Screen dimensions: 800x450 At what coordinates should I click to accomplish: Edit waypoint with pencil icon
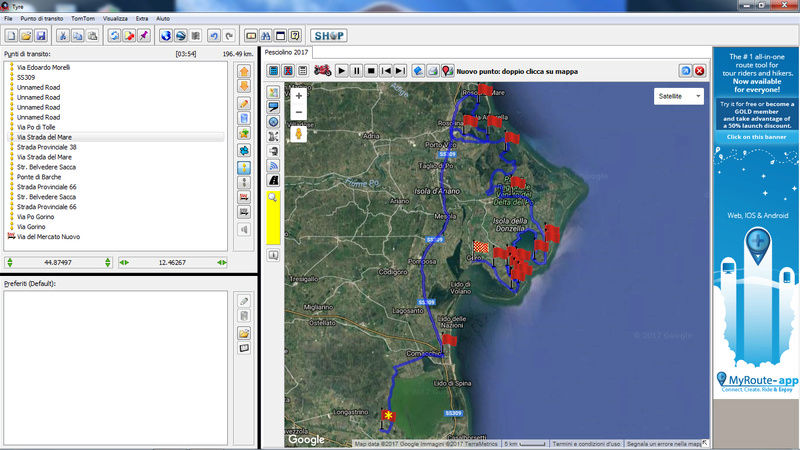(244, 104)
